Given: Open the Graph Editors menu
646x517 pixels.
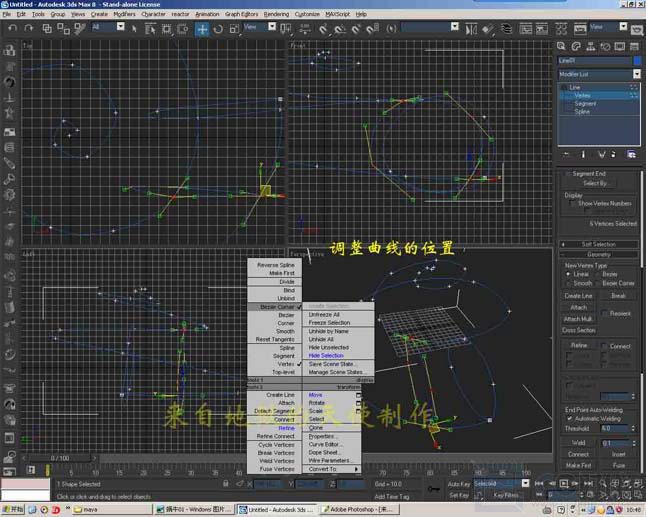Looking at the screenshot, I should click(241, 14).
